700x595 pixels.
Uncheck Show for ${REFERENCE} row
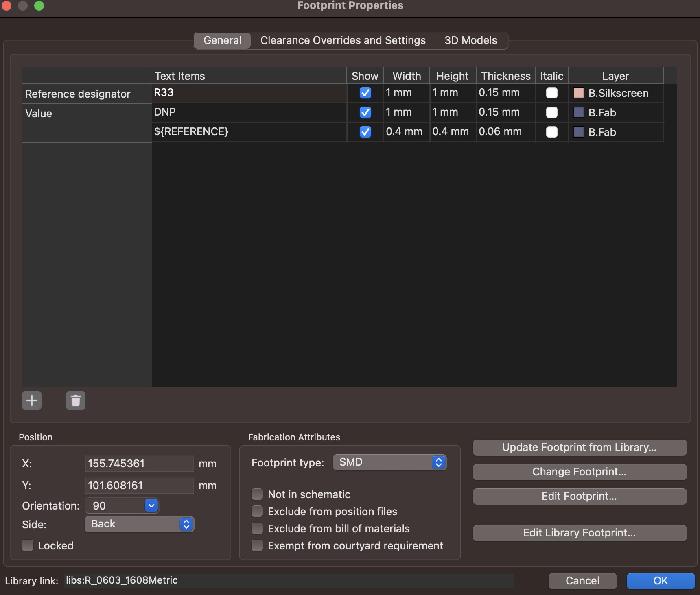pos(365,132)
